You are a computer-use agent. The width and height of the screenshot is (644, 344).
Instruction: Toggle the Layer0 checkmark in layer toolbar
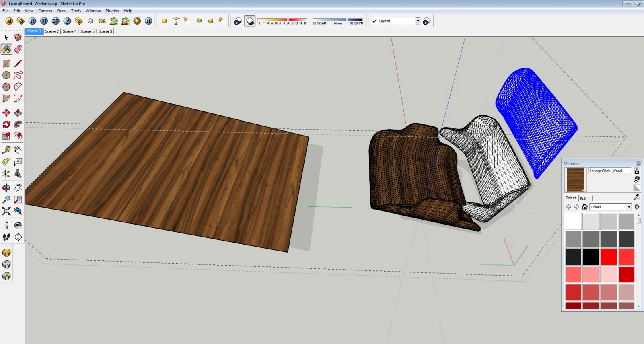(374, 21)
